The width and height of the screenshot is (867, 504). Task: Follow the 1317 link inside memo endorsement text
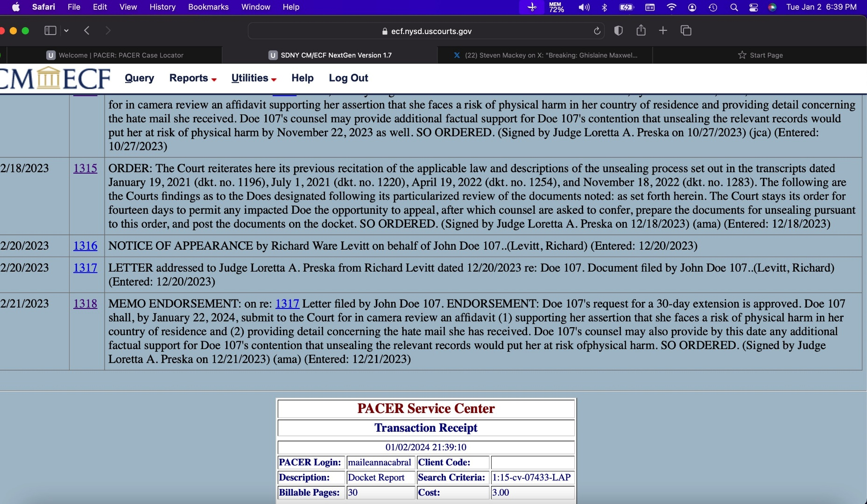click(287, 303)
